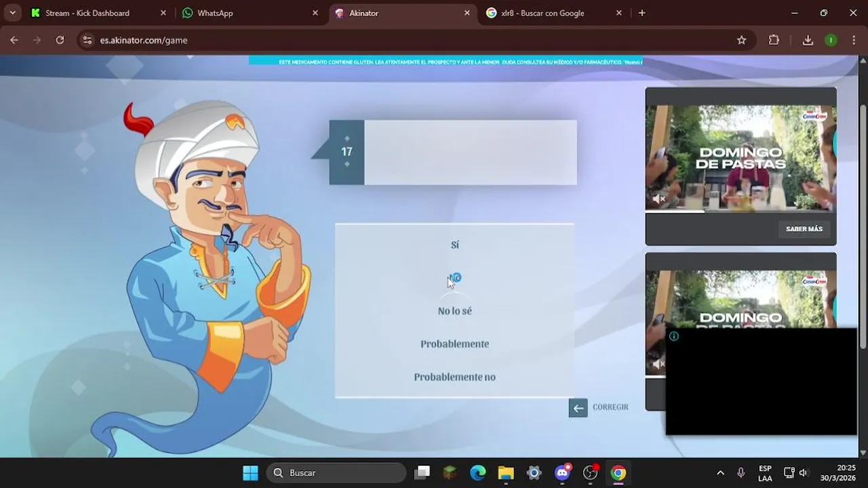Open File Explorer from the taskbar

coord(506,472)
